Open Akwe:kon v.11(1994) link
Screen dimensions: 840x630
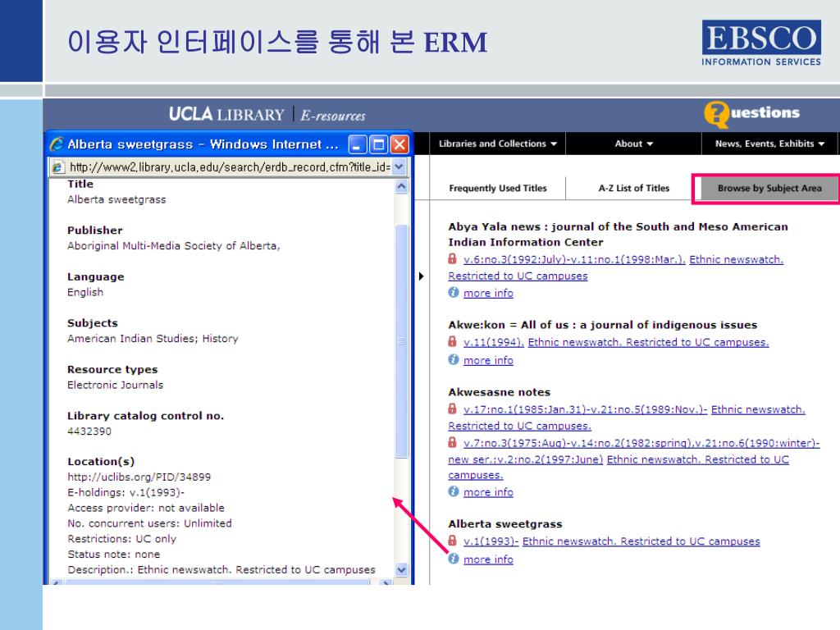click(493, 342)
